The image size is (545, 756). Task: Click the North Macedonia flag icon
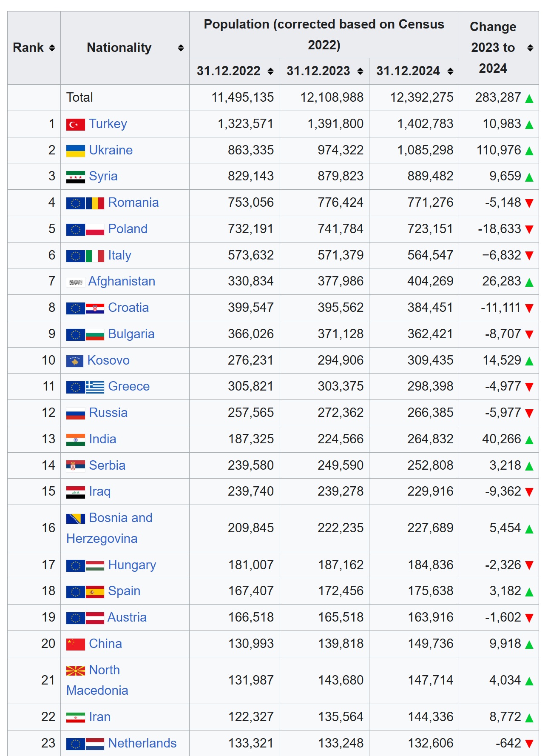tap(76, 671)
